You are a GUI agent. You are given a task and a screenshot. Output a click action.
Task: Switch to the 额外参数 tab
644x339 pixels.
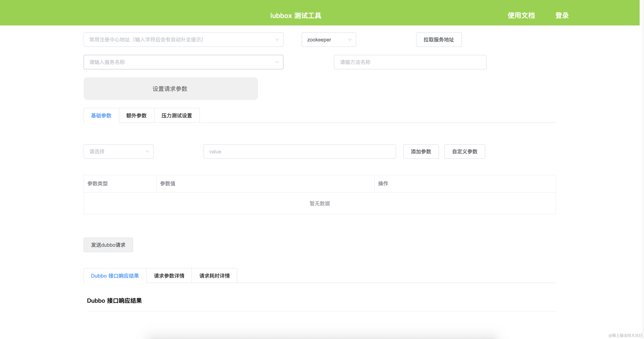[136, 115]
